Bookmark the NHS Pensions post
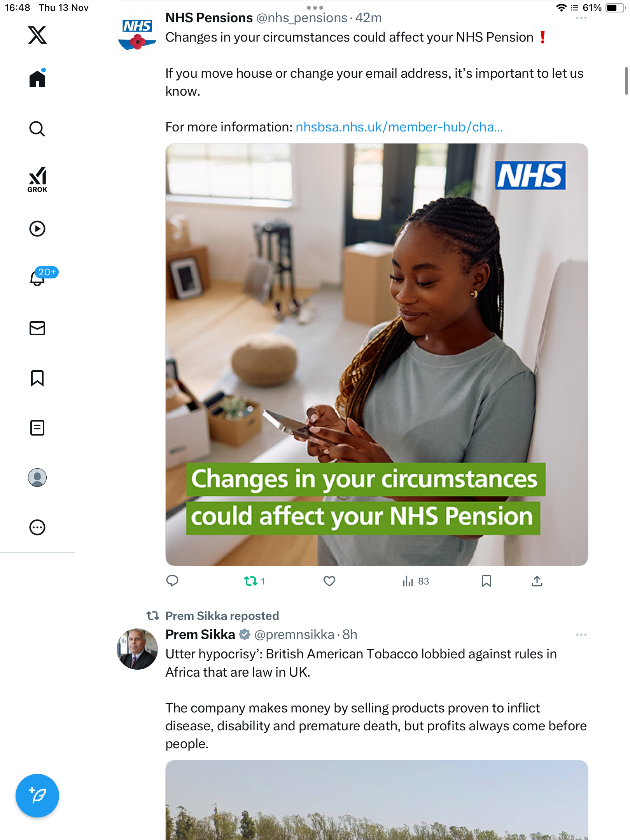The image size is (630, 840). click(486, 581)
